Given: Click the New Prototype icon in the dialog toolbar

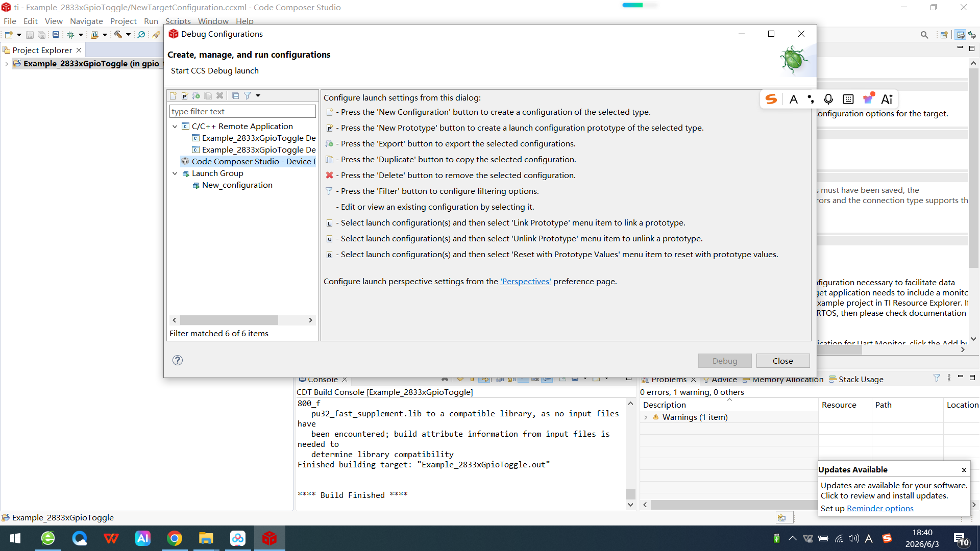Looking at the screenshot, I should (185, 95).
